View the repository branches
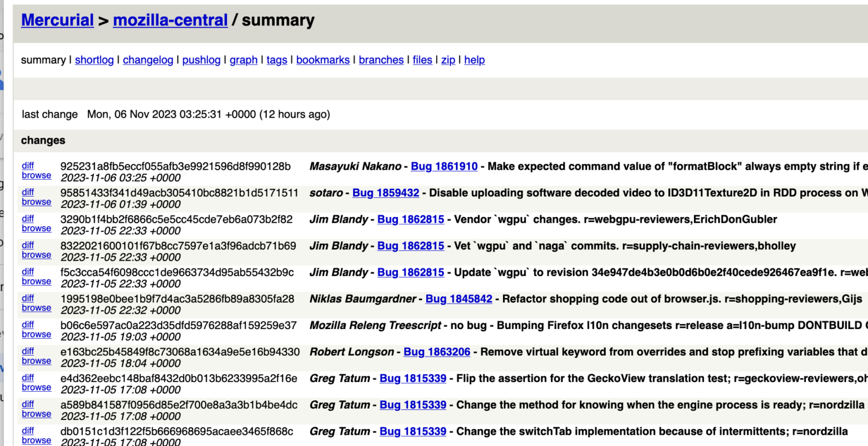Viewport: 868px width, 446px height. click(381, 60)
